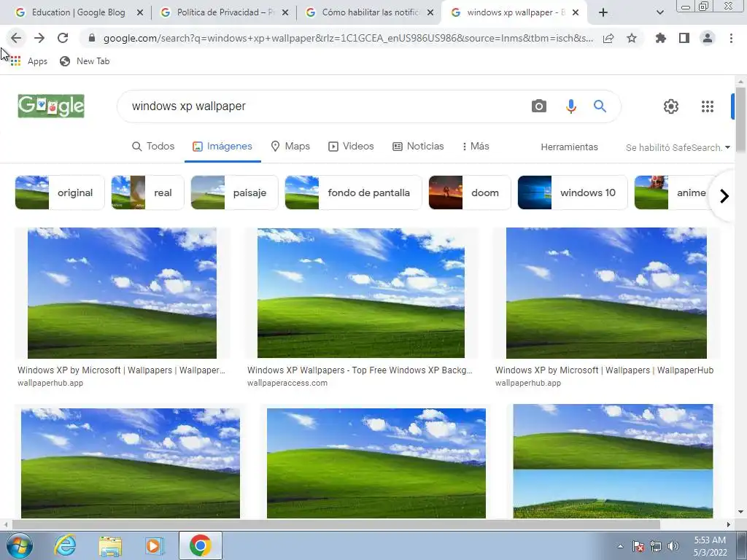Click the Google doodle logo
747x560 pixels.
(x=51, y=106)
